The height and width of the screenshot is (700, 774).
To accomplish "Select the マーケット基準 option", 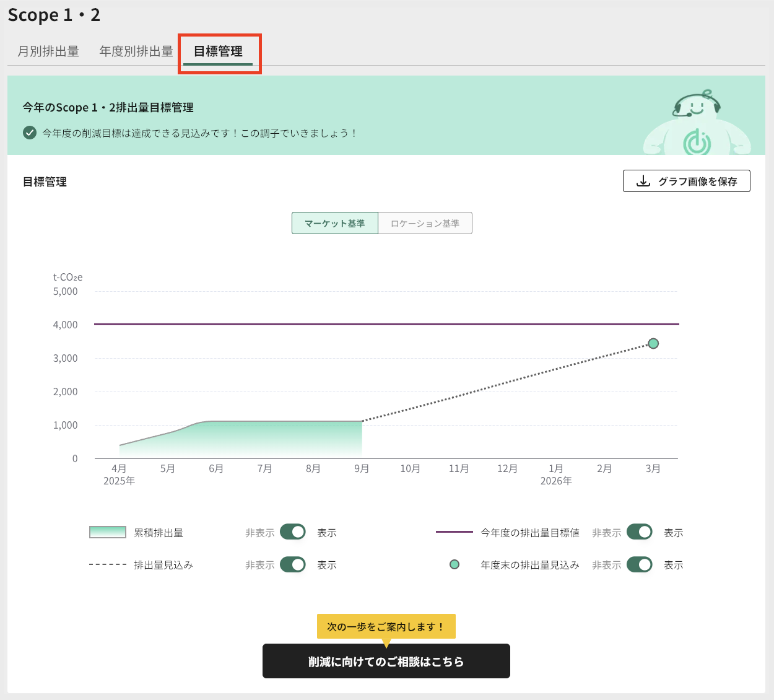I will [334, 223].
